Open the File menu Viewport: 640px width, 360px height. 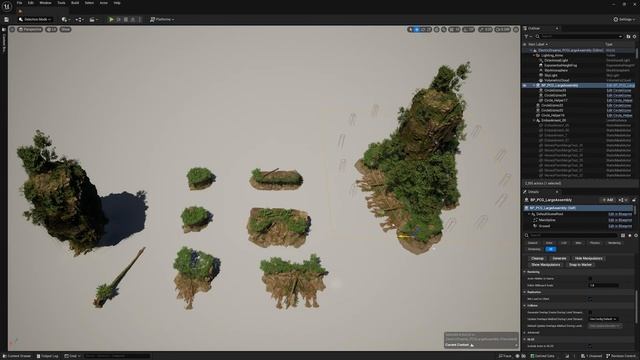click(x=19, y=3)
